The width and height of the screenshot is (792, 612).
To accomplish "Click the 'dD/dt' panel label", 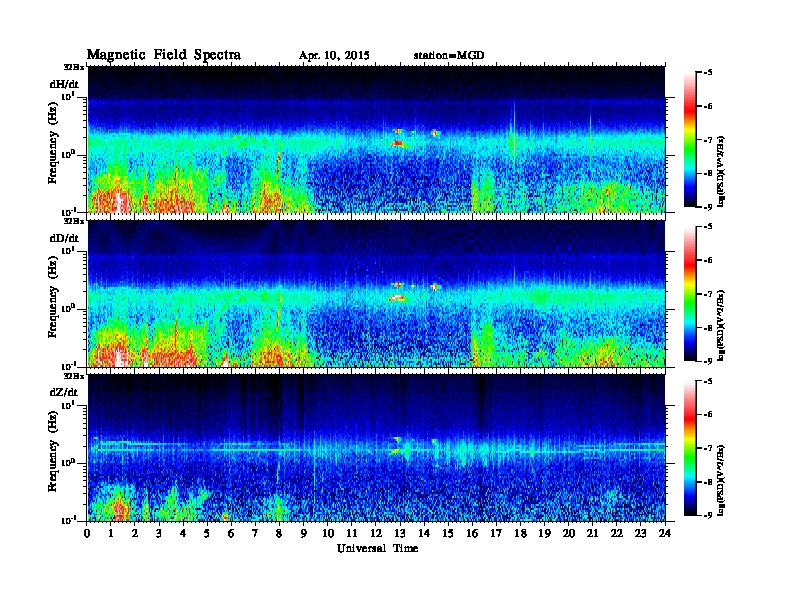I will click(64, 238).
